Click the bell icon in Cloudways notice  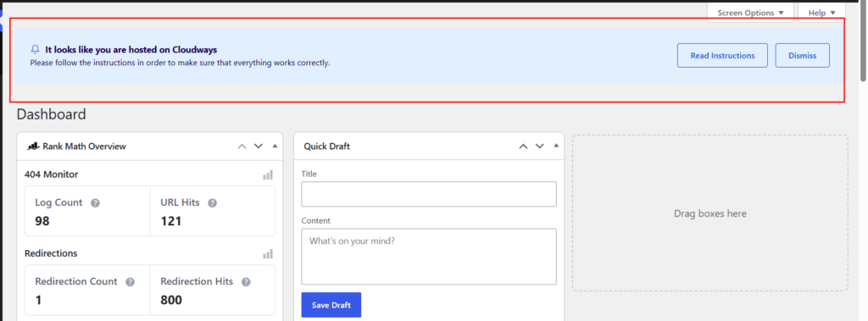[36, 50]
